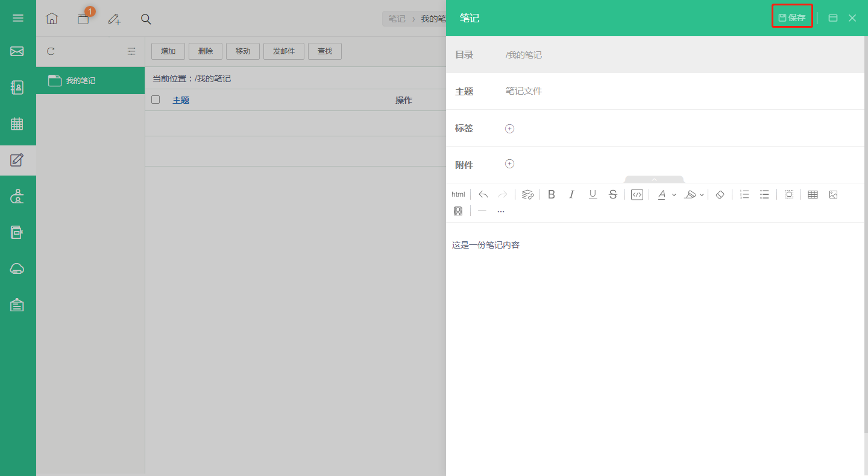Viewport: 868px width, 476px height.
Task: Select the notes pencil-and-paper sidebar icon
Action: (x=17, y=160)
